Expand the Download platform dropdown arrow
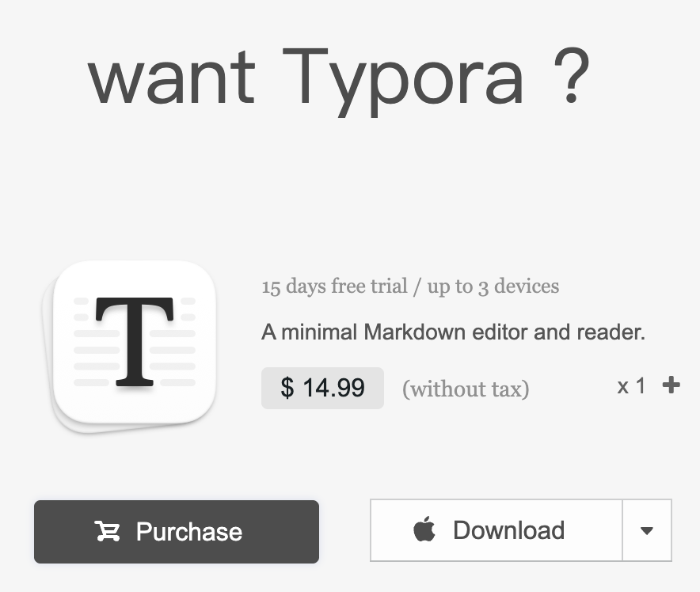The width and height of the screenshot is (700, 592). (x=647, y=530)
